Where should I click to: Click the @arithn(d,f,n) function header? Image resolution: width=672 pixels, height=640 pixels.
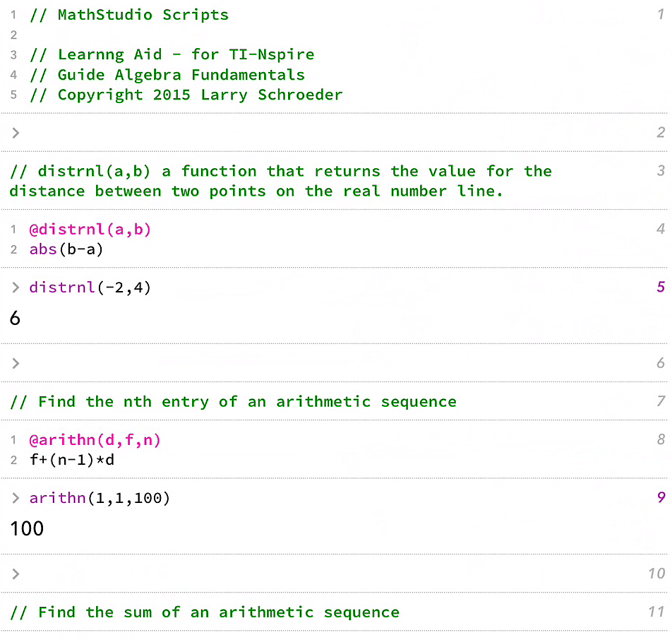[95, 440]
